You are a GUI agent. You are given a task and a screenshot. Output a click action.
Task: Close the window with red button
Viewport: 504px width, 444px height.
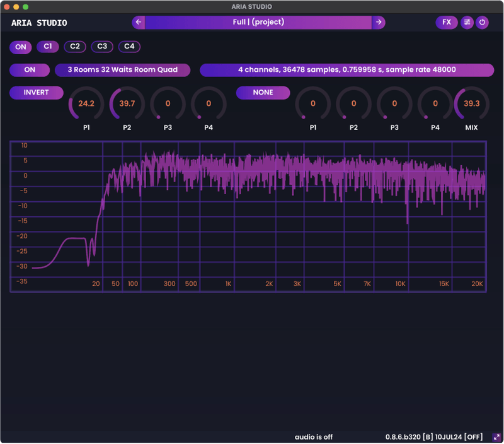point(7,7)
